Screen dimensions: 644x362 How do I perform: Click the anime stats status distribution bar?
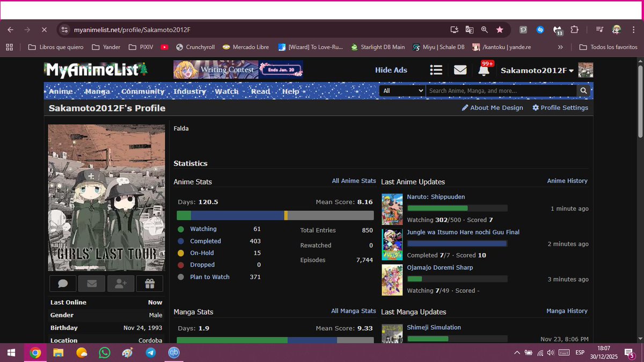pyautogui.click(x=275, y=215)
